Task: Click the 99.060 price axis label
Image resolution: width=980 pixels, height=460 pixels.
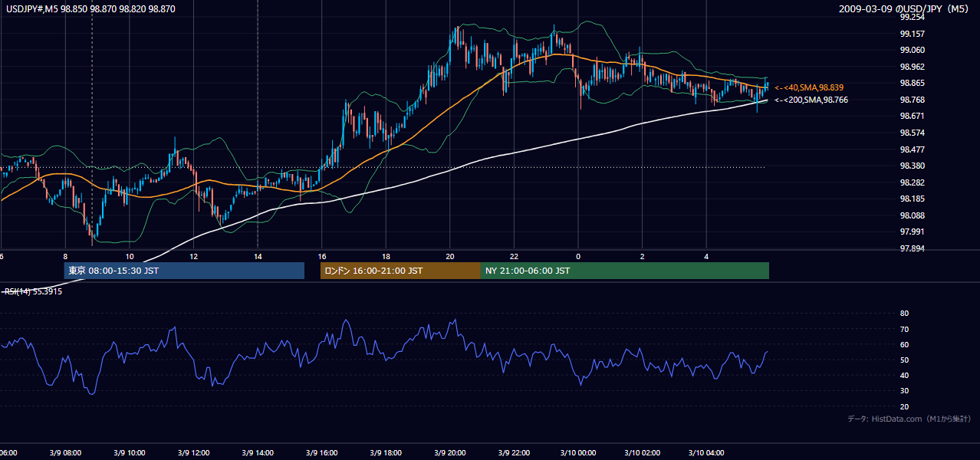Action: click(913, 50)
